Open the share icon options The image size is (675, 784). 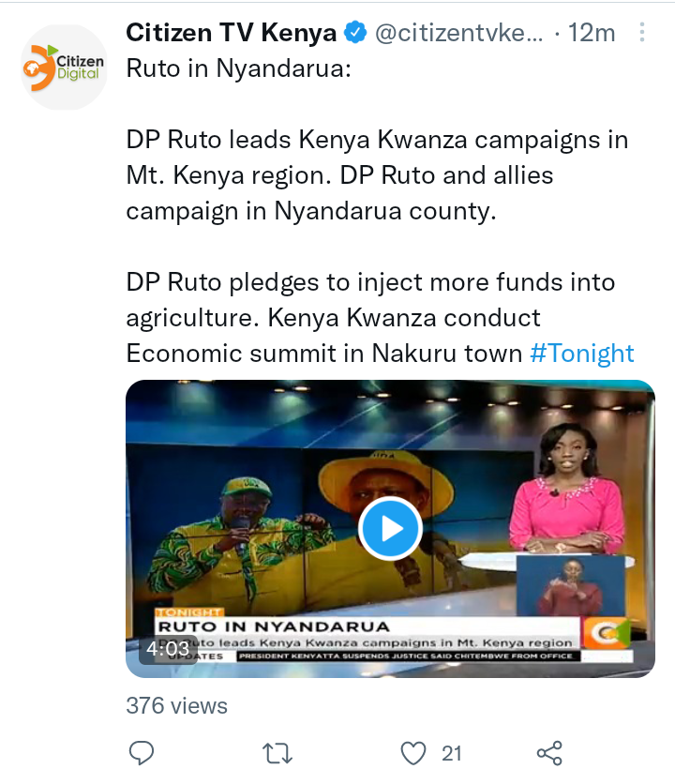[x=549, y=753]
